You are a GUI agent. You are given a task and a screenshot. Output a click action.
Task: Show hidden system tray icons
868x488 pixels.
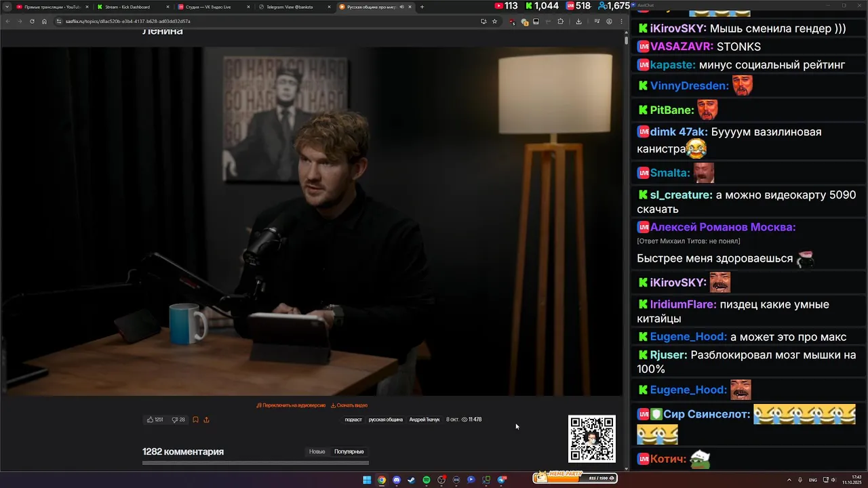point(789,480)
